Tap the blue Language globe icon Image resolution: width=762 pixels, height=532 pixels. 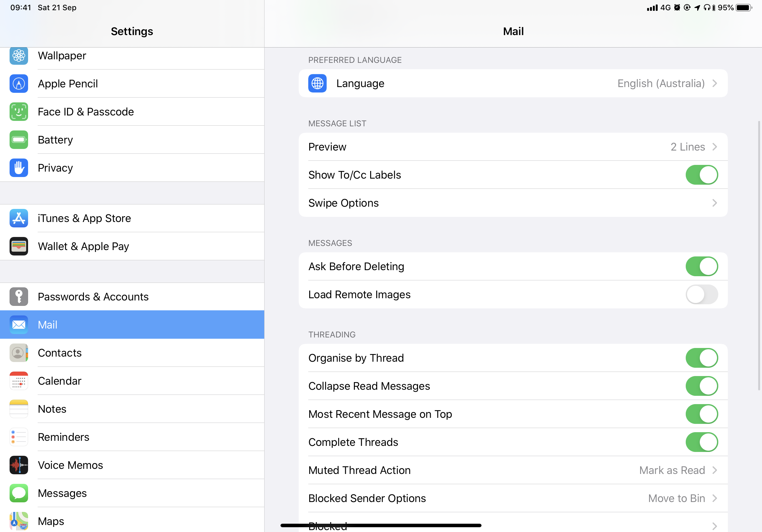tap(317, 83)
